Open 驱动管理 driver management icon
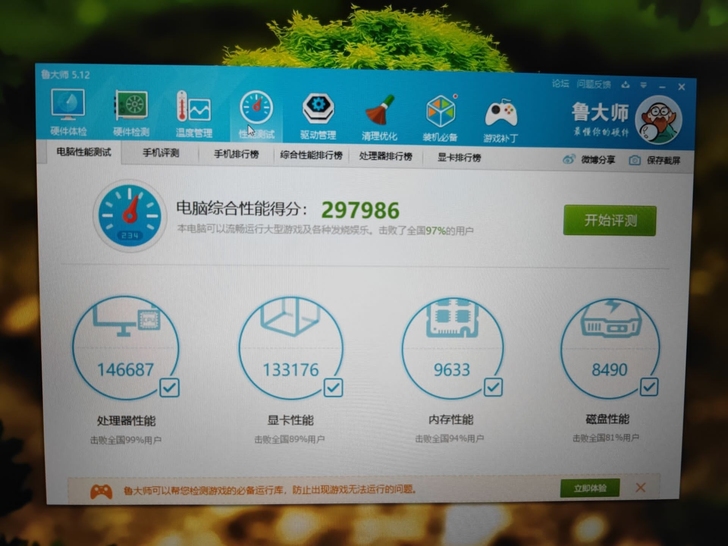This screenshot has height=546, width=728. coord(318,115)
